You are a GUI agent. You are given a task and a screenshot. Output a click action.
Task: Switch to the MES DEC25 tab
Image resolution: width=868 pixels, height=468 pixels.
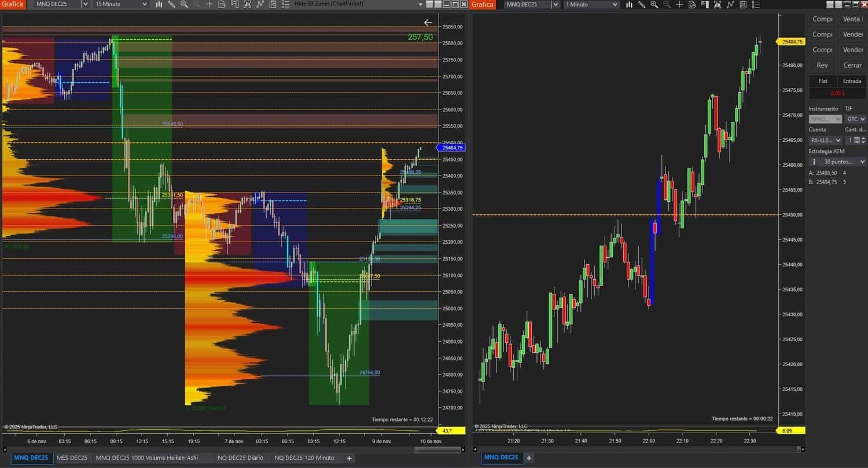tap(72, 458)
